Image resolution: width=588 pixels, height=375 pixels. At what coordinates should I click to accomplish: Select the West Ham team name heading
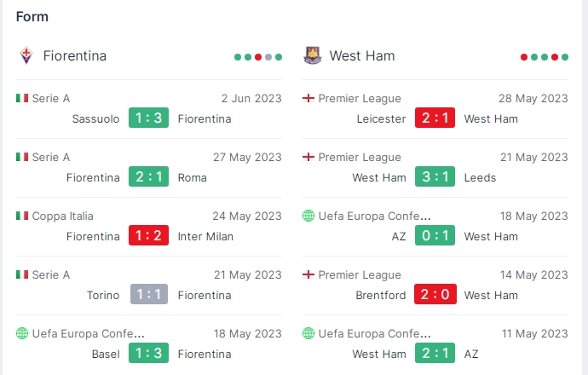point(362,56)
